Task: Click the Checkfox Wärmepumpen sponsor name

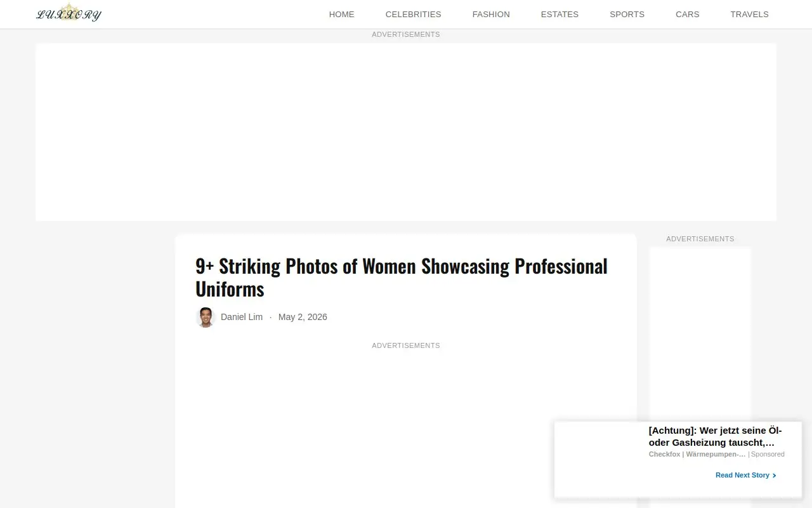Action: [697, 454]
